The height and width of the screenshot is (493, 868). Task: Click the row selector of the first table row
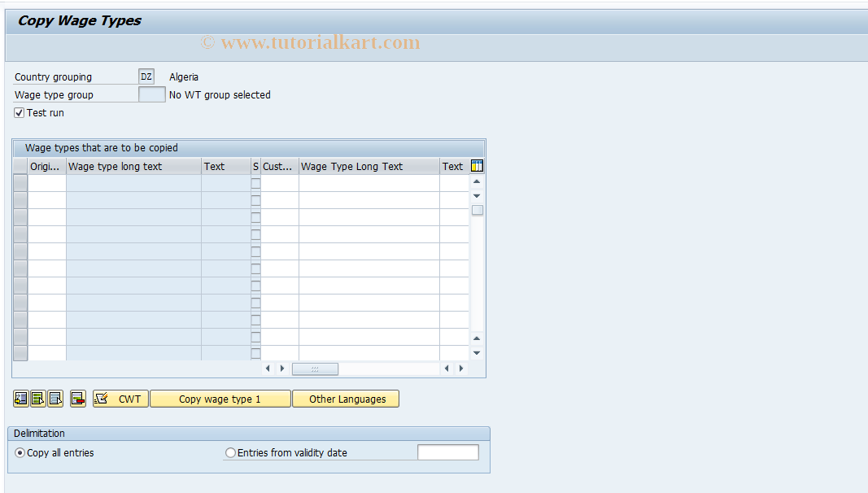pyautogui.click(x=20, y=183)
